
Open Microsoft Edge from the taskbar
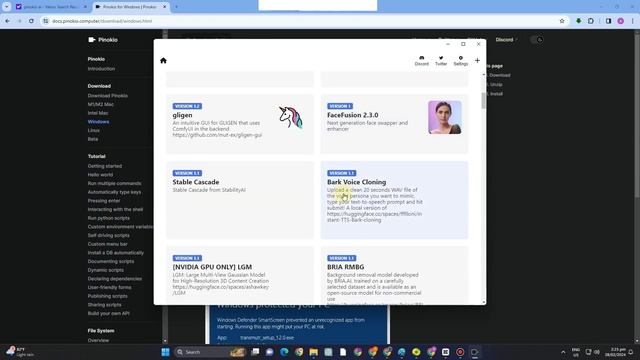[x=284, y=352]
